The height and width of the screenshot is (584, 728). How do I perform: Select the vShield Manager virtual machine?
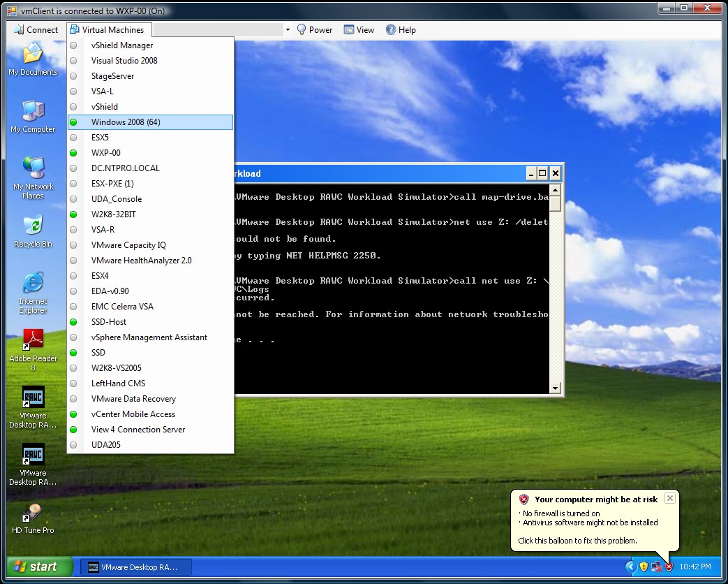click(x=151, y=45)
